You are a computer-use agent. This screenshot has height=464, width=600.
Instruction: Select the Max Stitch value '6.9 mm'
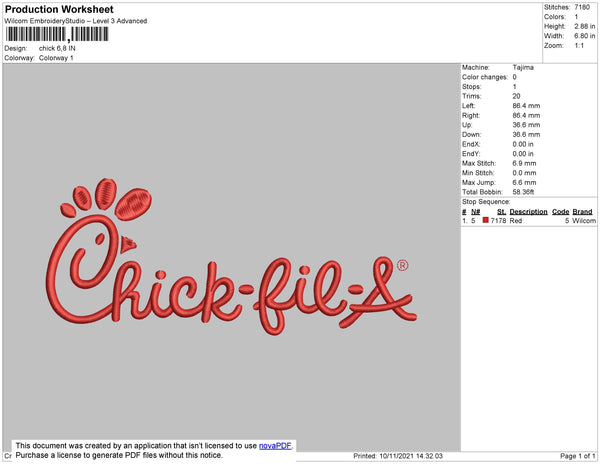pyautogui.click(x=524, y=163)
